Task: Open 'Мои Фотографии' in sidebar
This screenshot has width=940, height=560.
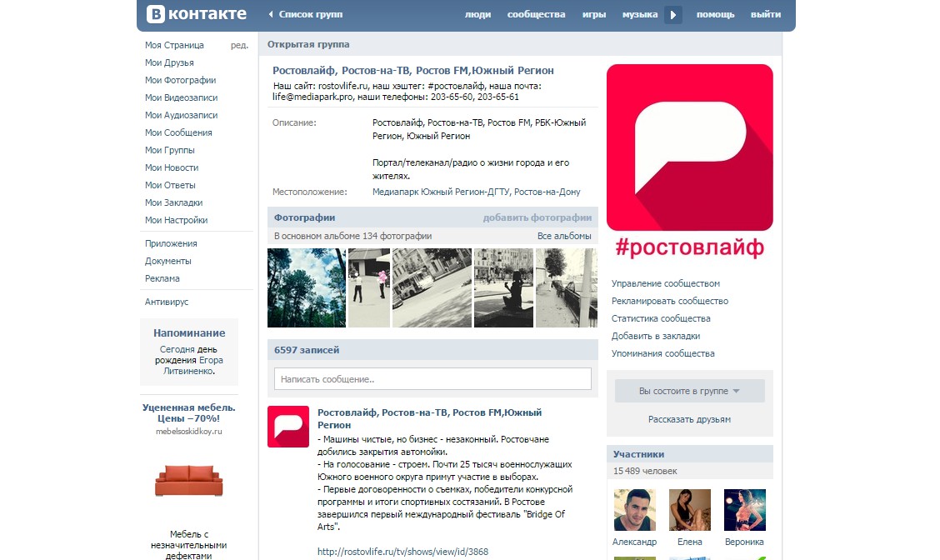Action: 181,80
